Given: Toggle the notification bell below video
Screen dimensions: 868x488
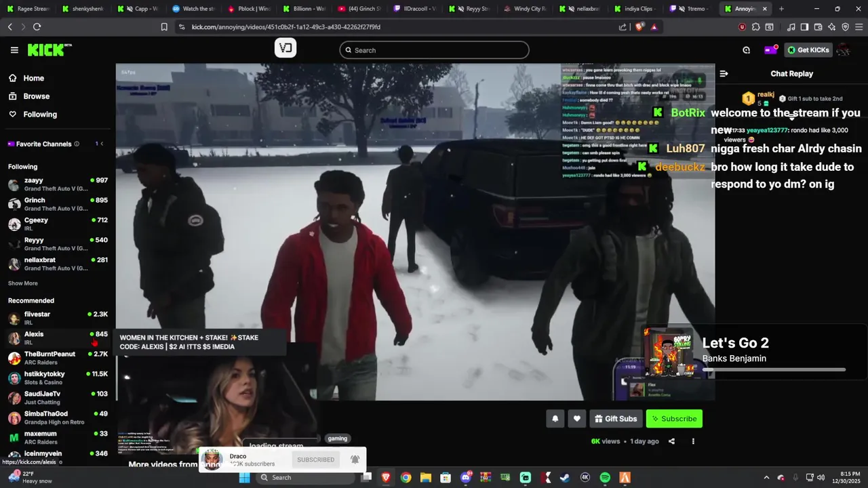Looking at the screenshot, I should [555, 419].
